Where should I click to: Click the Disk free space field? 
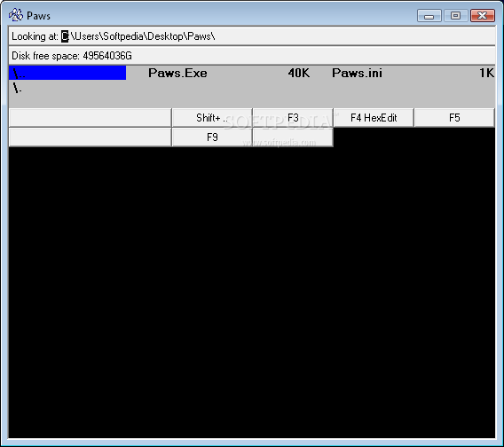[x=252, y=56]
